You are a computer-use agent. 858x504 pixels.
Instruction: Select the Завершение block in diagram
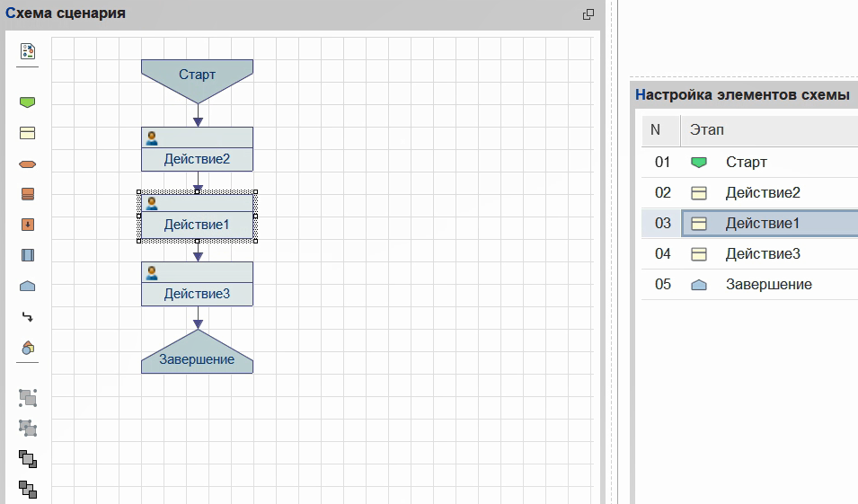pos(197,352)
